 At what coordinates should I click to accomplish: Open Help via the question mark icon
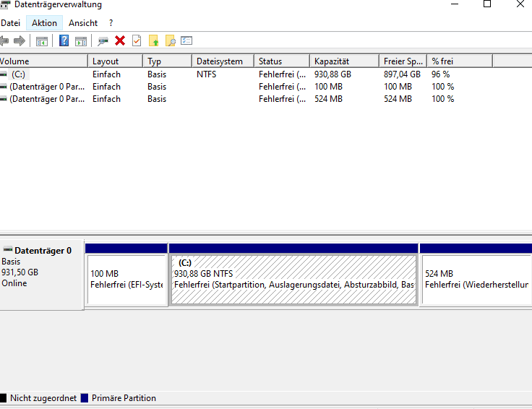64,40
